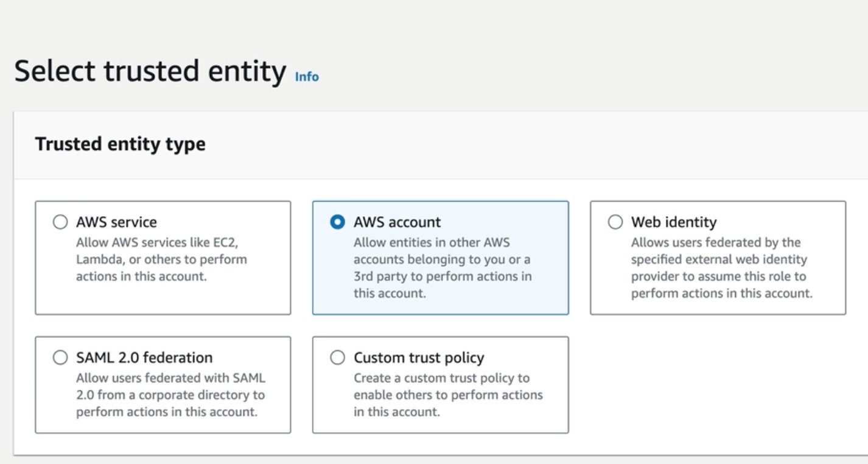Click the AWS account card title
868x464 pixels.
coord(397,222)
